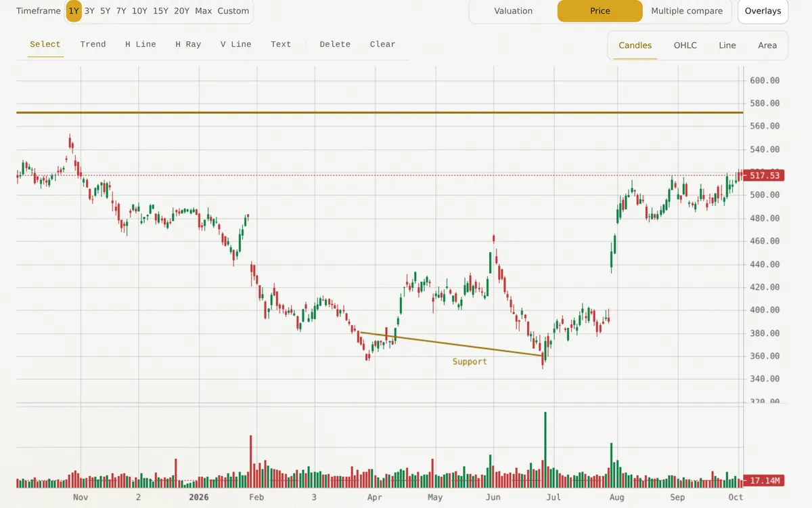
Task: Click the 517.53 current price label
Action: (x=763, y=175)
